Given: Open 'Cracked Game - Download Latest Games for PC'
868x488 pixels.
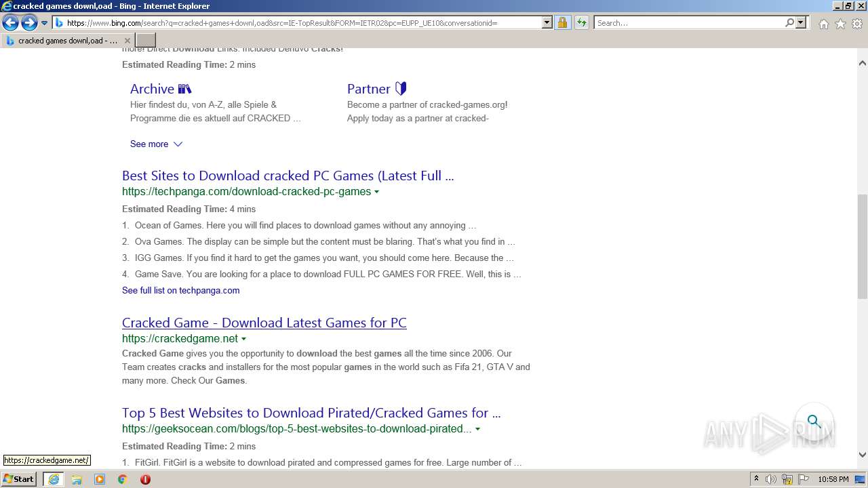Looking at the screenshot, I should pyautogui.click(x=264, y=323).
